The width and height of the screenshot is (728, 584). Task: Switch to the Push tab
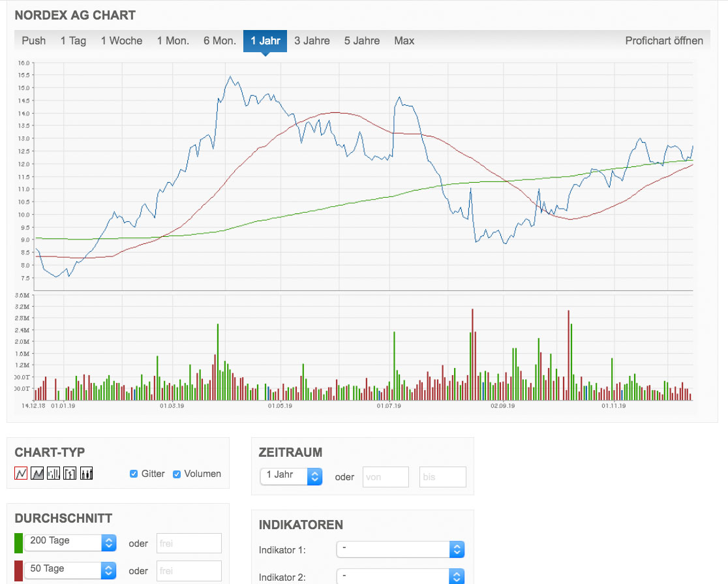point(34,41)
